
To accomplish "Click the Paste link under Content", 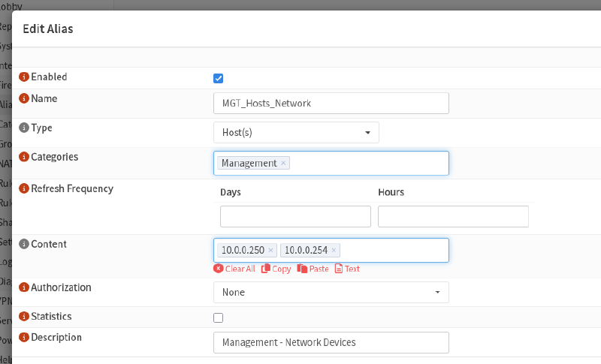I will (x=313, y=269).
